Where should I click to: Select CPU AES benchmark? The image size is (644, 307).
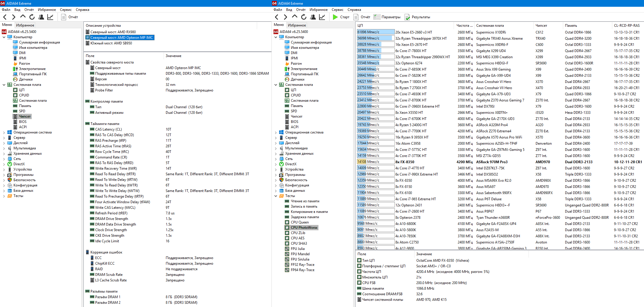pos(298,238)
